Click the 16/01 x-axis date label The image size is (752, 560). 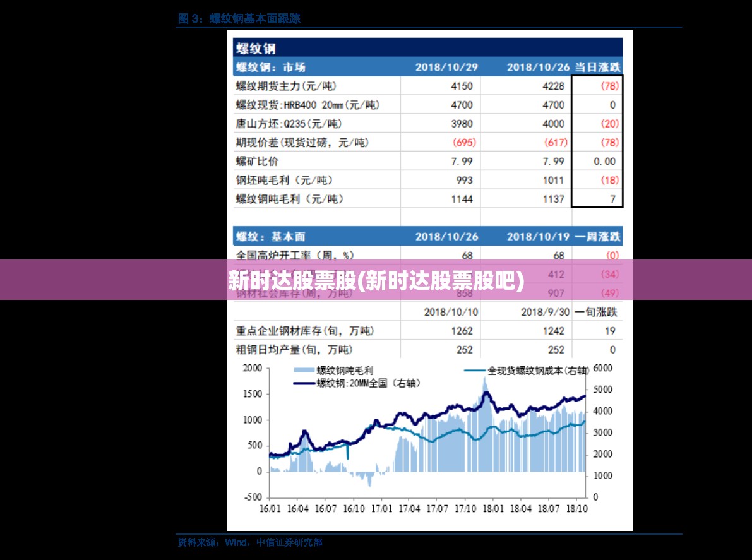point(270,509)
